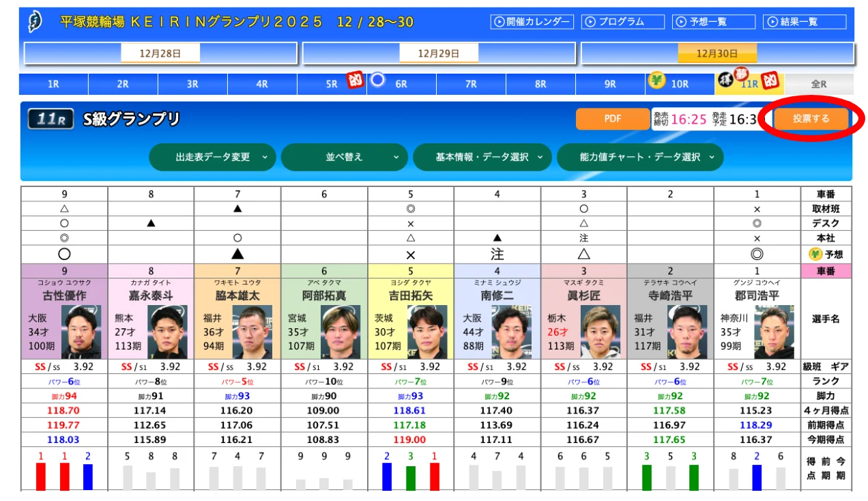This screenshot has width=868, height=501.
Task: Click the 4ヶ月得点 value 118.70
Action: [63, 410]
